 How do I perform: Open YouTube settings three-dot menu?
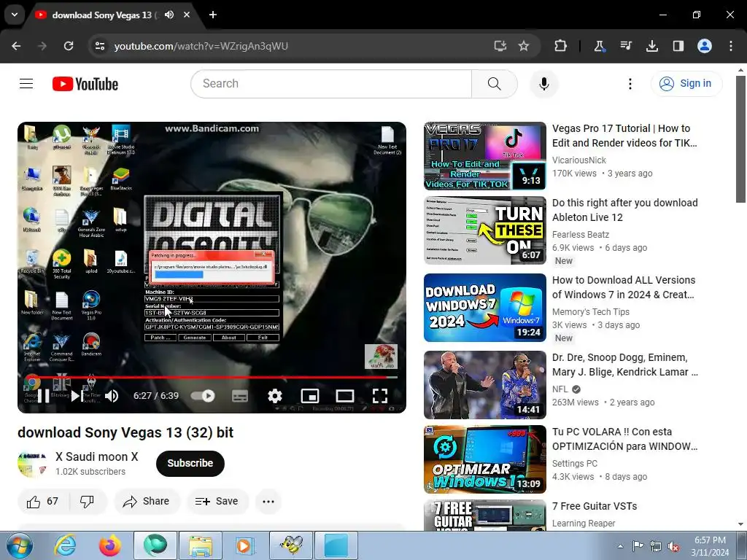pyautogui.click(x=630, y=84)
